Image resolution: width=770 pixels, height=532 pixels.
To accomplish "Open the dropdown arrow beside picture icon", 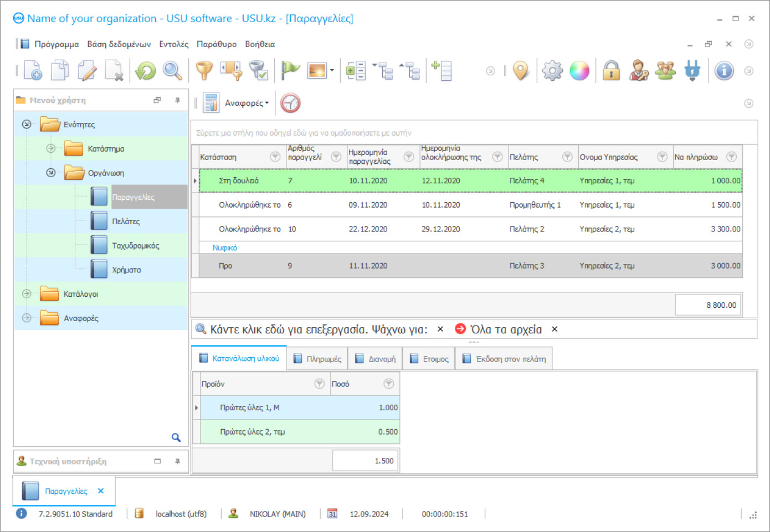I will click(x=332, y=71).
